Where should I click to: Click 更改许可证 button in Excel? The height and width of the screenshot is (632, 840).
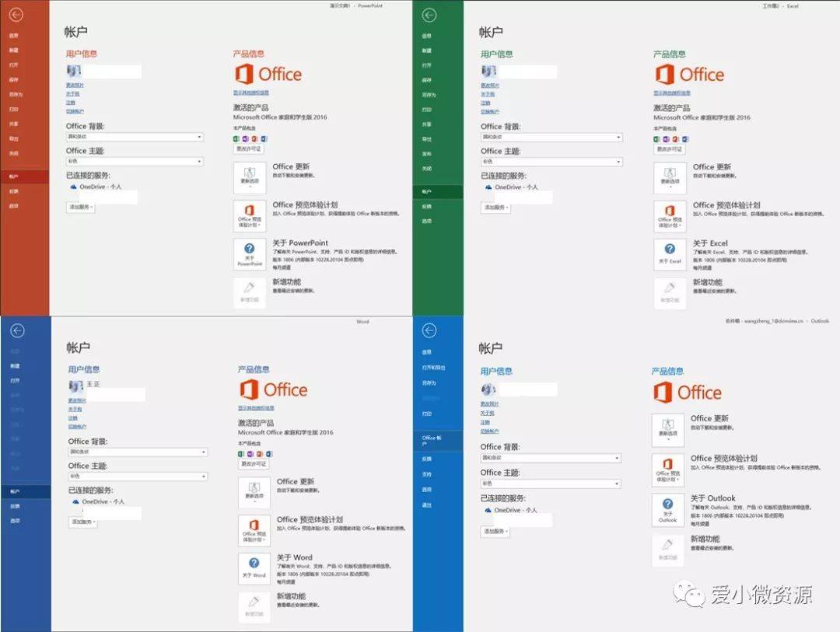pyautogui.click(x=669, y=149)
